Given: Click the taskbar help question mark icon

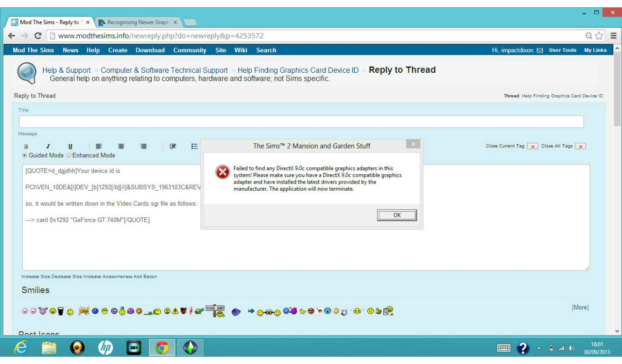Looking at the screenshot, I should click(523, 348).
